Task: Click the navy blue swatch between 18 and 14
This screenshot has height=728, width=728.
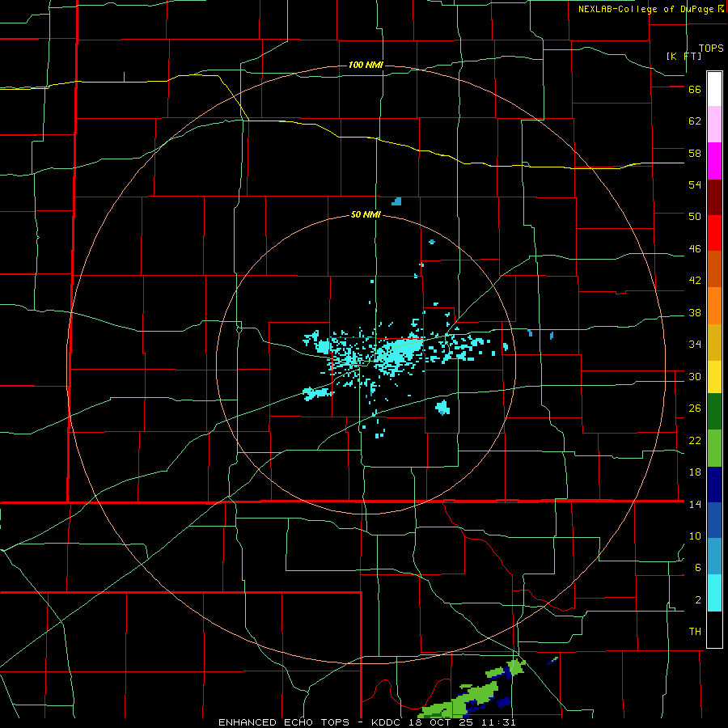Action: coord(714,485)
